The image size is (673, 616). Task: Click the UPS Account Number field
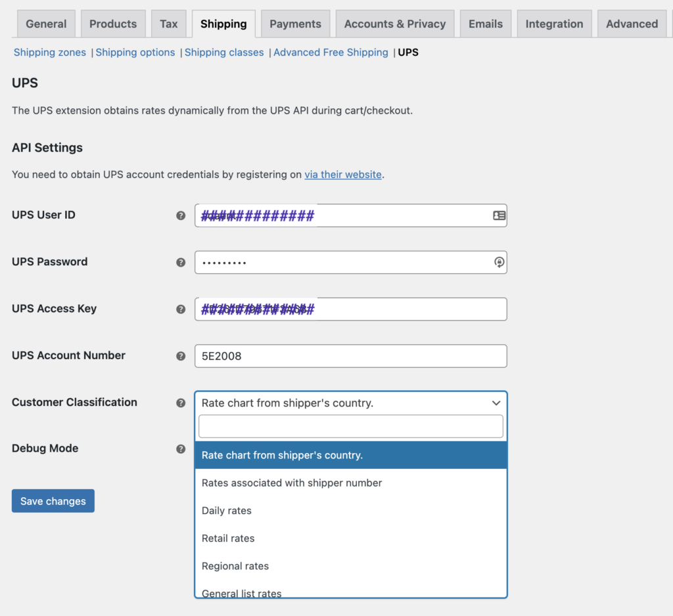pyautogui.click(x=351, y=356)
